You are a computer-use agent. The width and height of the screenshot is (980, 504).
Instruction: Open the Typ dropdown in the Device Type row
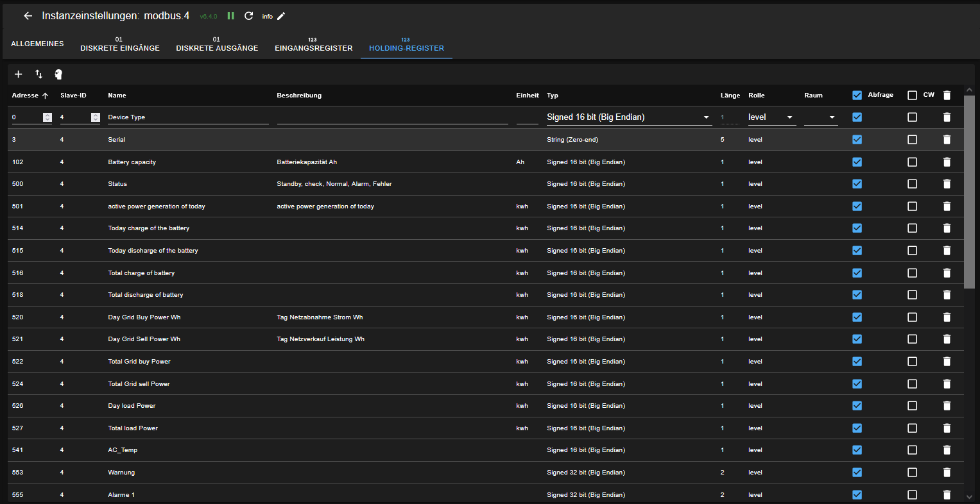point(629,117)
